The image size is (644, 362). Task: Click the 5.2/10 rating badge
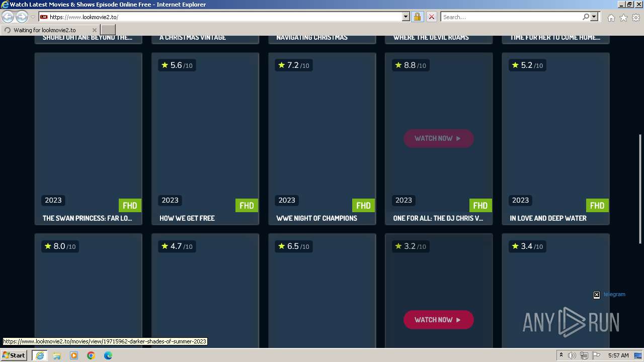(x=527, y=65)
